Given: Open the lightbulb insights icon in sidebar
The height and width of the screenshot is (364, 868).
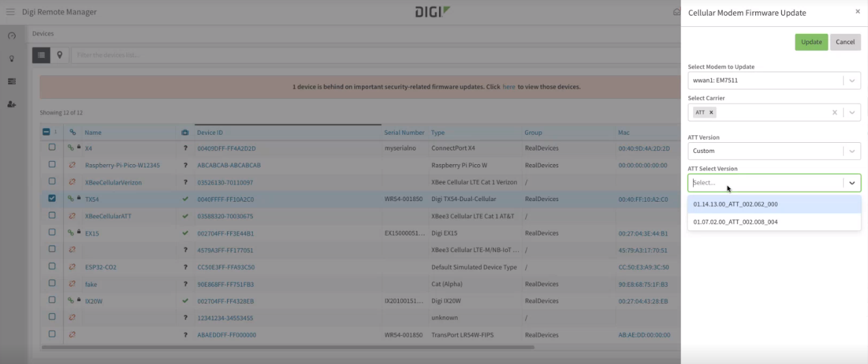Looking at the screenshot, I should pyautogui.click(x=11, y=58).
